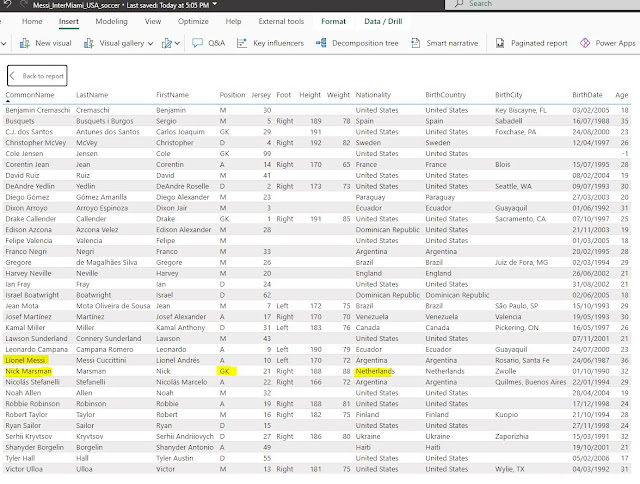Select the Key influencers icon
The height and width of the screenshot is (484, 640).
(242, 43)
